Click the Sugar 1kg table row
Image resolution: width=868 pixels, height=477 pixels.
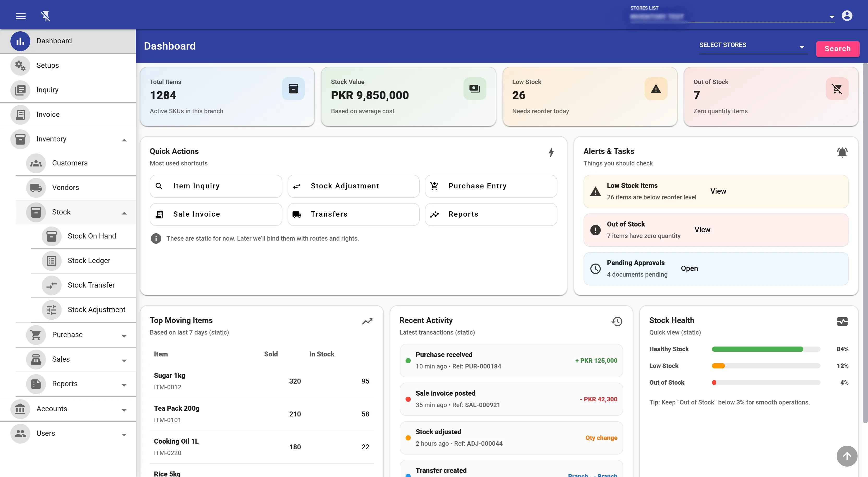click(x=262, y=381)
